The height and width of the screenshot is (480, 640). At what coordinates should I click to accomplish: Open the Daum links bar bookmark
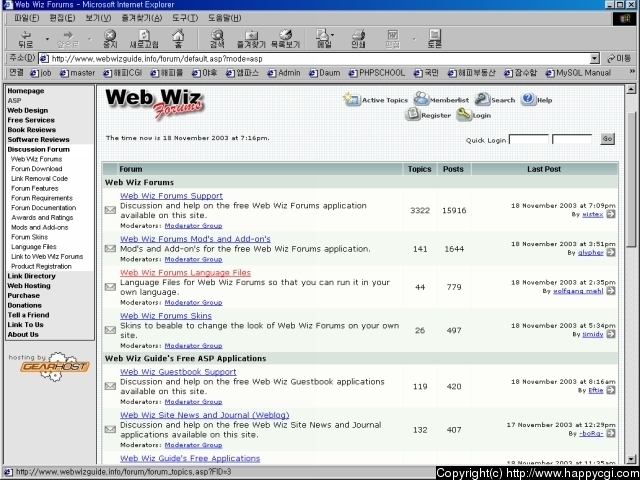pyautogui.click(x=324, y=73)
